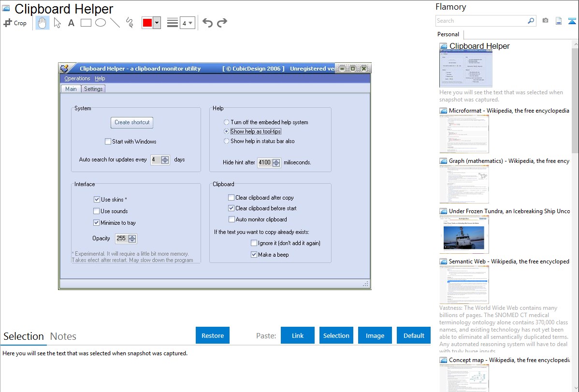Screen dimensions: 579x392
Task: Click the Opacity value field showing 255
Action: (121, 239)
